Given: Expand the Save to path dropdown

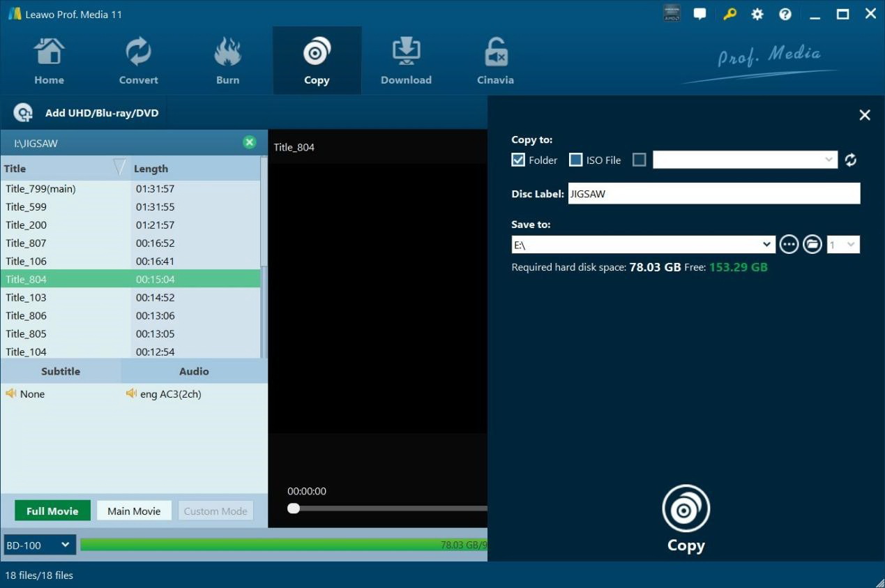Looking at the screenshot, I should click(x=766, y=244).
